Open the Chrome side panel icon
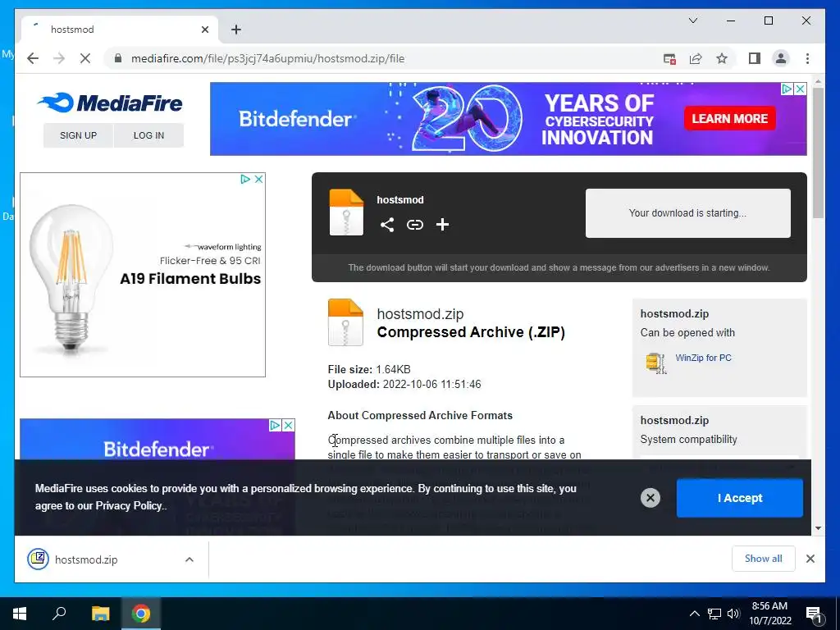840x630 pixels. pos(755,58)
